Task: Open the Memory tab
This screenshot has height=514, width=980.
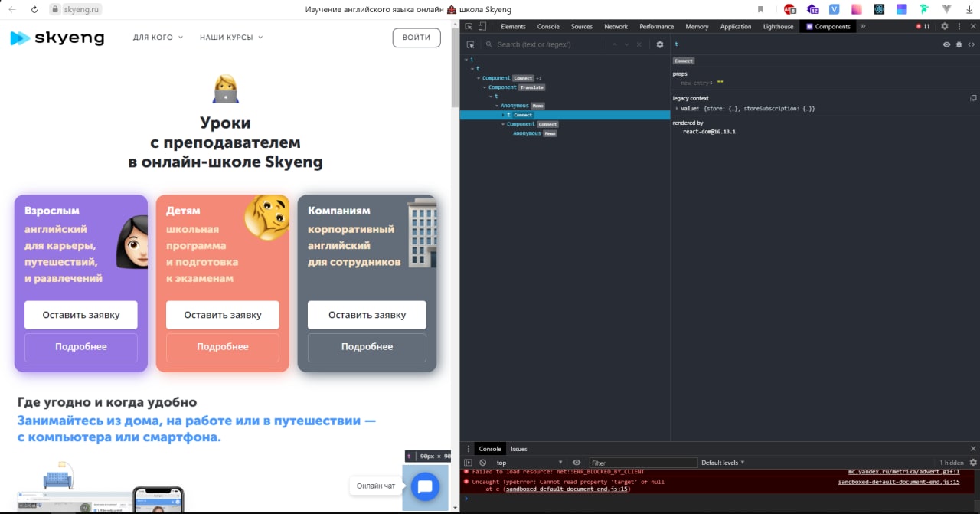Action: pyautogui.click(x=697, y=26)
